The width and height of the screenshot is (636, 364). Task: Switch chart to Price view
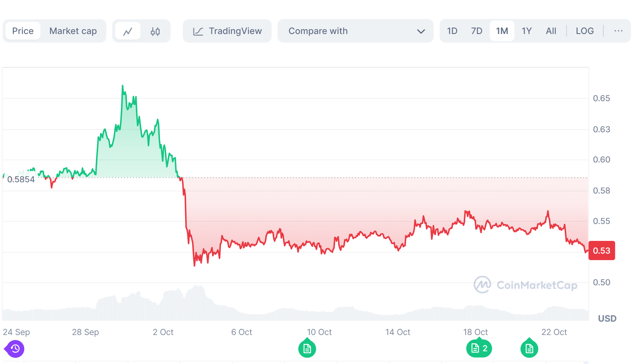click(x=23, y=31)
